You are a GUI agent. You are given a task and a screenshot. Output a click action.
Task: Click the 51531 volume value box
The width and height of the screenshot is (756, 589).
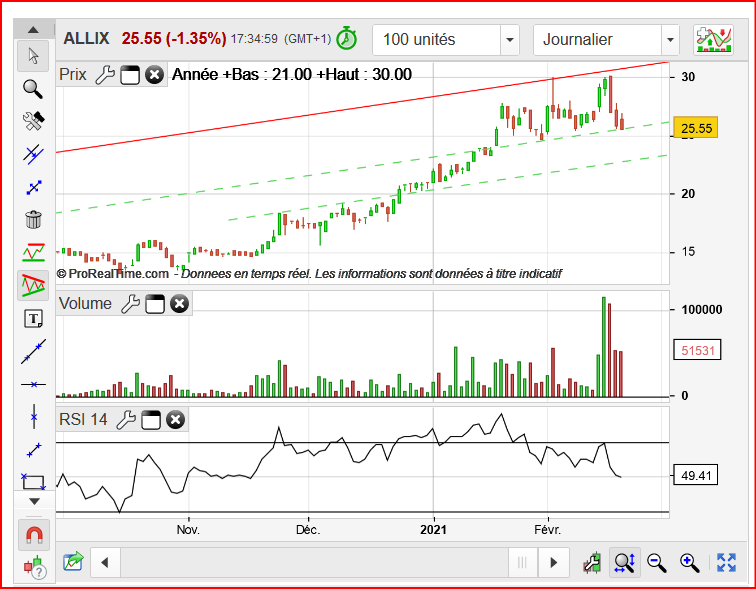click(x=697, y=350)
